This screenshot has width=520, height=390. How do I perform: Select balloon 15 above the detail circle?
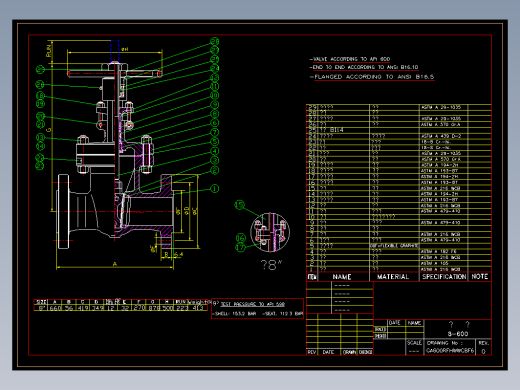click(239, 205)
